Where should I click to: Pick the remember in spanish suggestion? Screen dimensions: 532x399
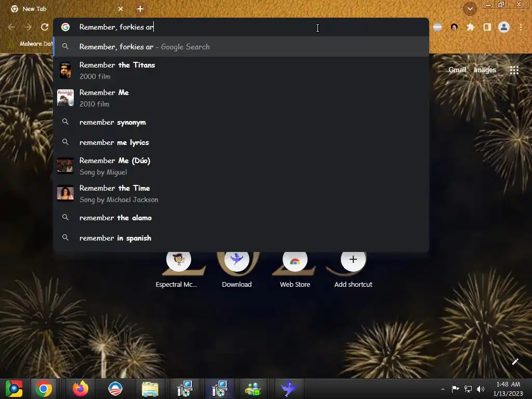tap(241, 238)
